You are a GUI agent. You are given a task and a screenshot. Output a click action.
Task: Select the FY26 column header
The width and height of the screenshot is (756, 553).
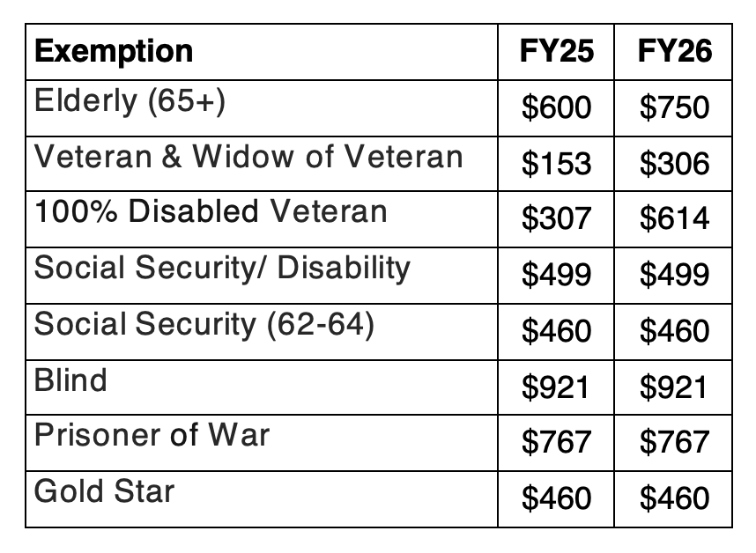tap(674, 51)
